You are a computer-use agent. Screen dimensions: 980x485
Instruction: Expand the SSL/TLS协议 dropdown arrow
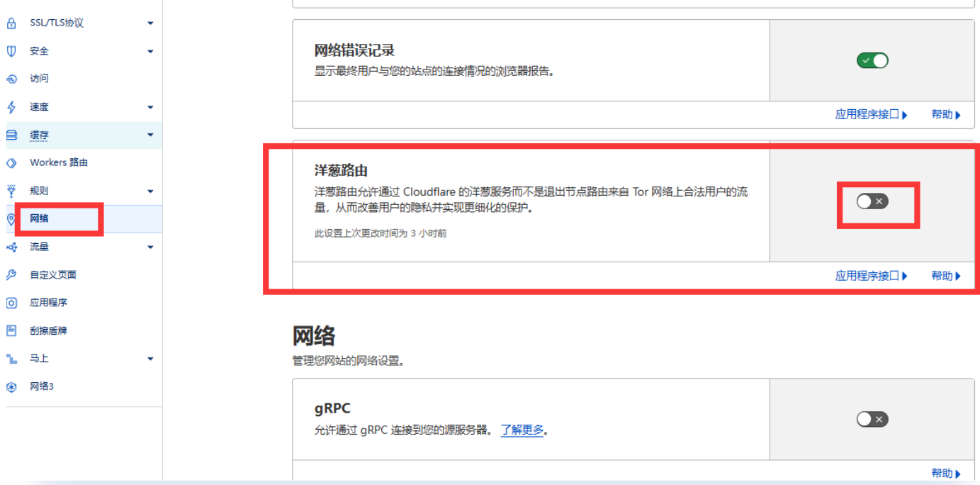pos(150,23)
